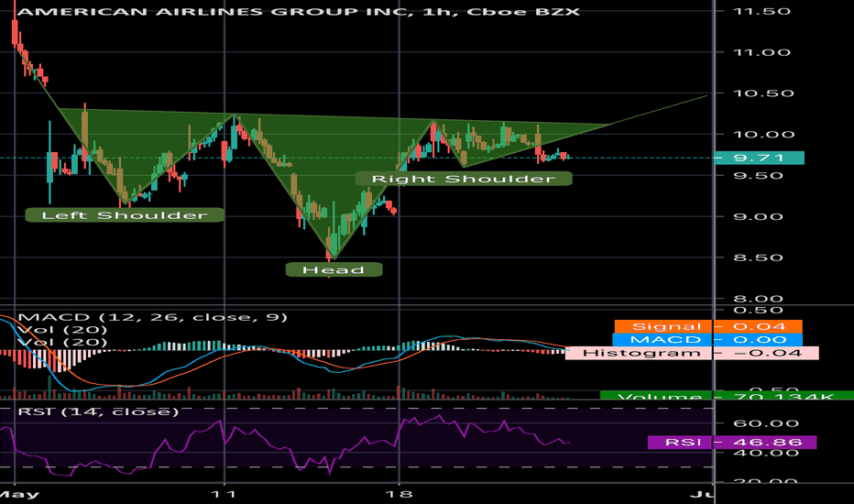This screenshot has height=504, width=854.
Task: Select the Head label
Action: tap(334, 269)
